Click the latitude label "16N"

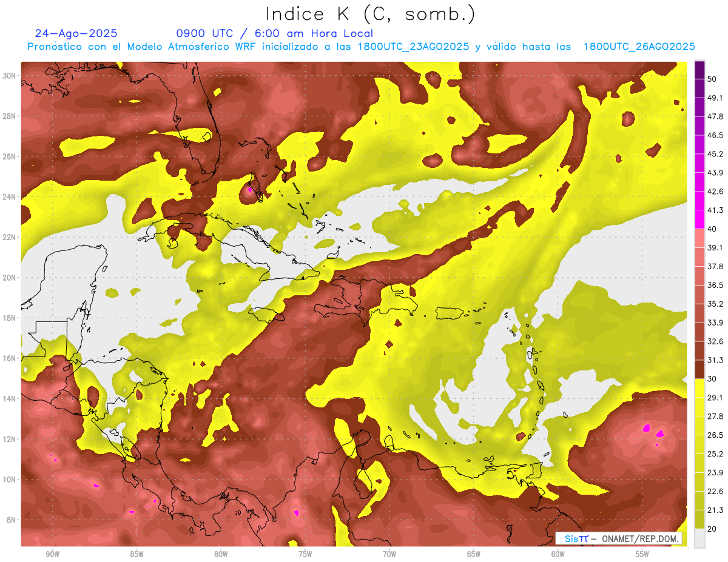pyautogui.click(x=10, y=358)
